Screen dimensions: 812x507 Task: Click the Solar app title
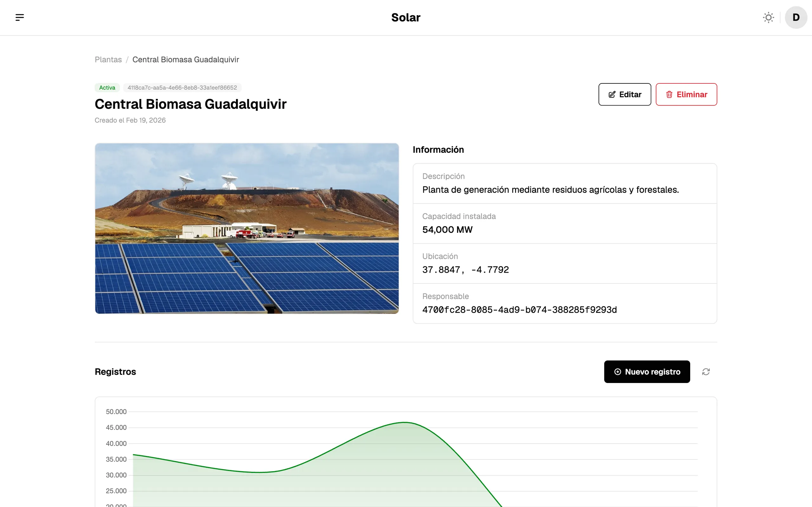[406, 17]
